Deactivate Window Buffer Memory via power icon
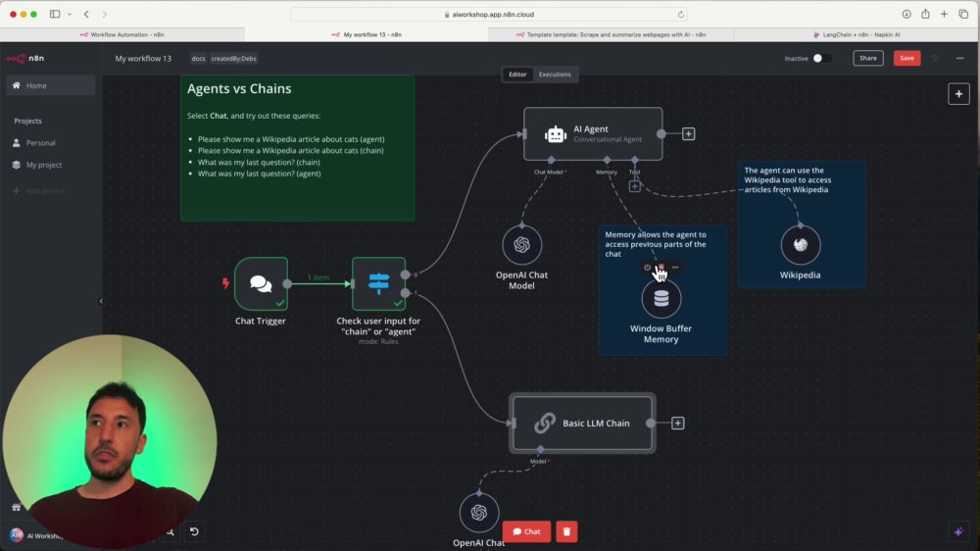Viewport: 980px width, 551px height. 647,267
